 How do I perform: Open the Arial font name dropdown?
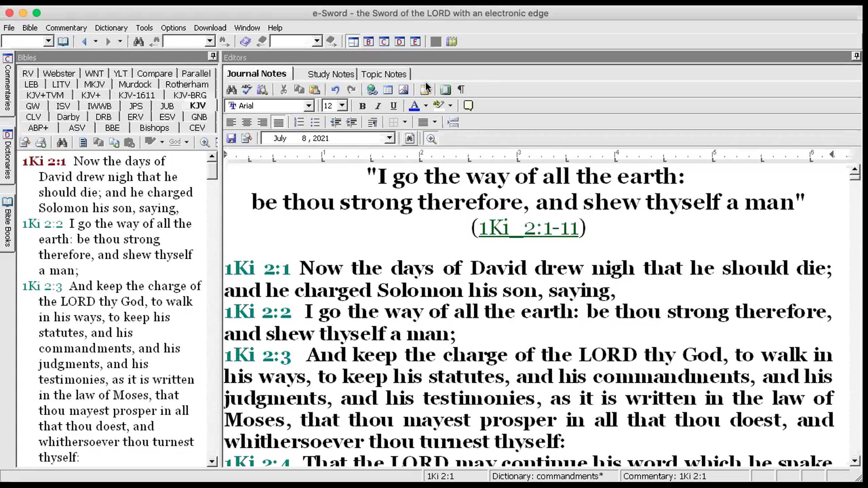pos(309,106)
